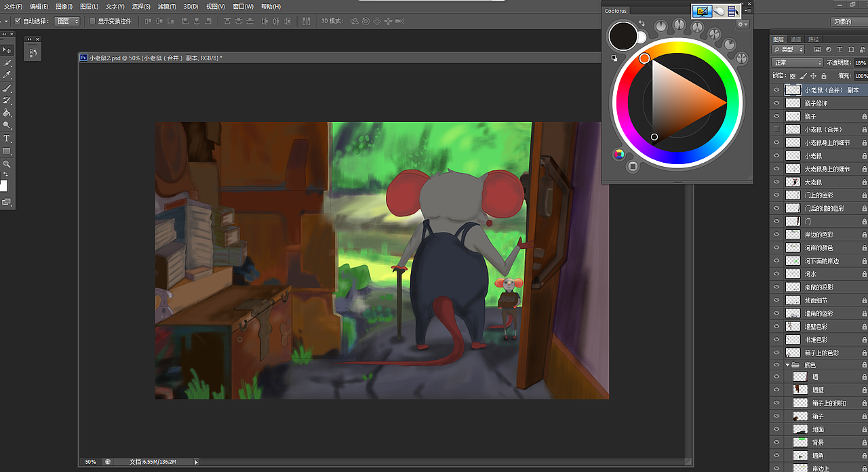Select the Type tool

tap(7, 138)
